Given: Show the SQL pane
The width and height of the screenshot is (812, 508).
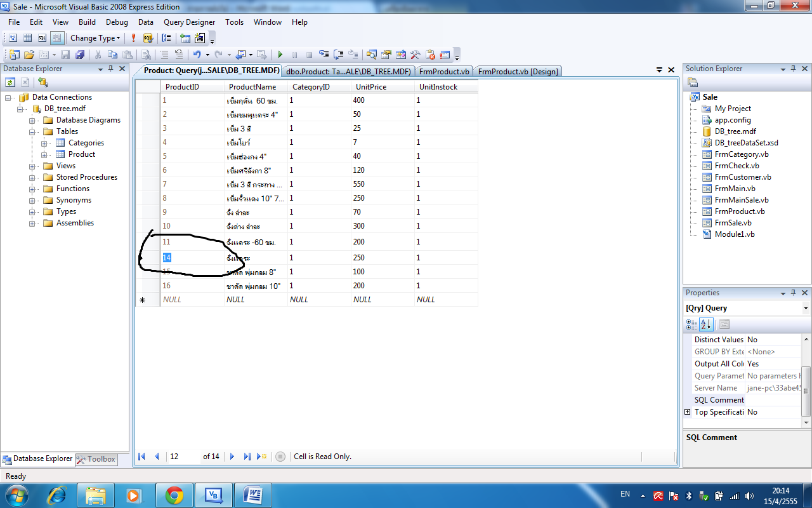Looking at the screenshot, I should click(42, 38).
